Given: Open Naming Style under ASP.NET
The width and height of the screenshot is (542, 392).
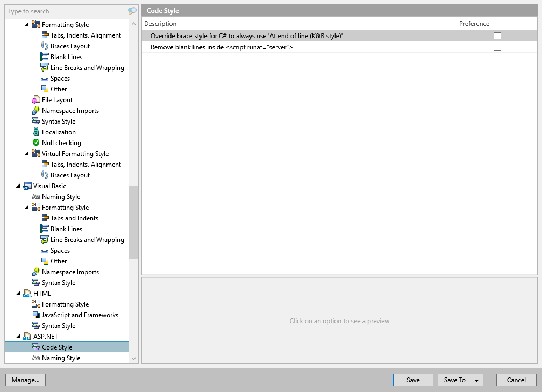Looking at the screenshot, I should (61, 358).
